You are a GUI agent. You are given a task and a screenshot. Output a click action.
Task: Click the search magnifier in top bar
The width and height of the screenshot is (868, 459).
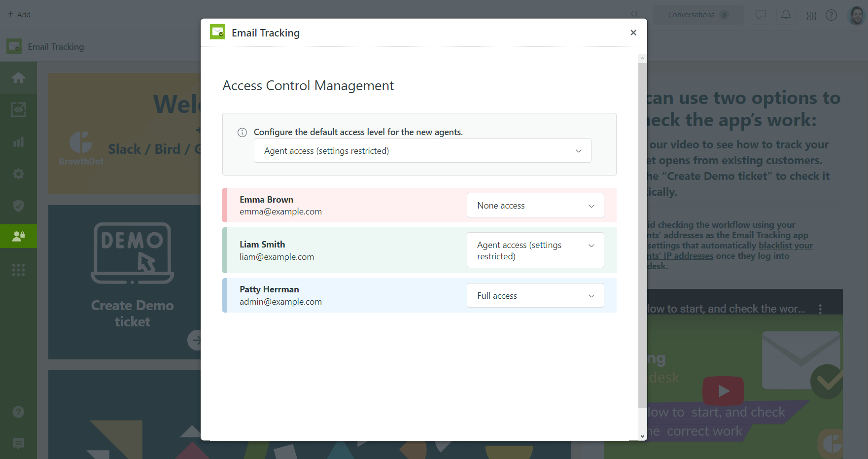click(635, 15)
